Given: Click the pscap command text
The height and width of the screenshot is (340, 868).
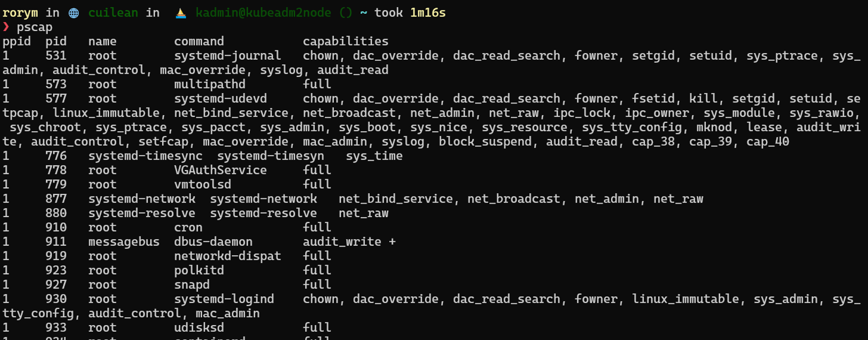Looking at the screenshot, I should pyautogui.click(x=35, y=27).
